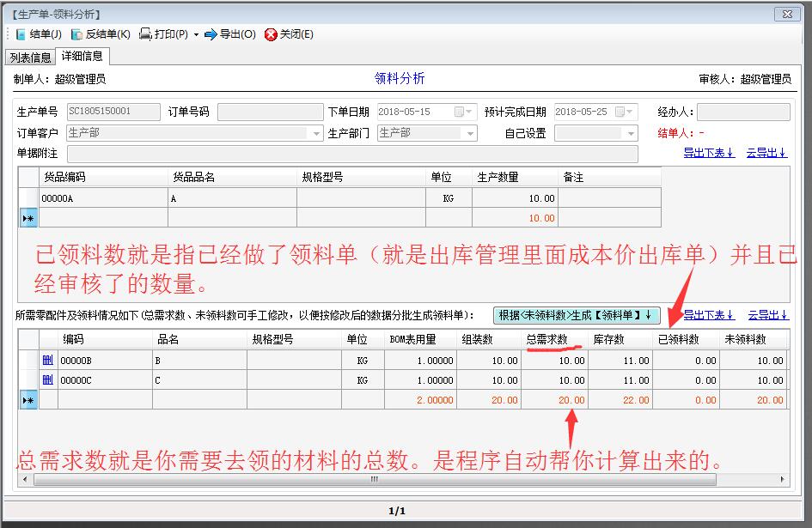This screenshot has height=528, width=812.
Task: Click the horizontal scrollbar of the parts table
Action: click(x=374, y=480)
